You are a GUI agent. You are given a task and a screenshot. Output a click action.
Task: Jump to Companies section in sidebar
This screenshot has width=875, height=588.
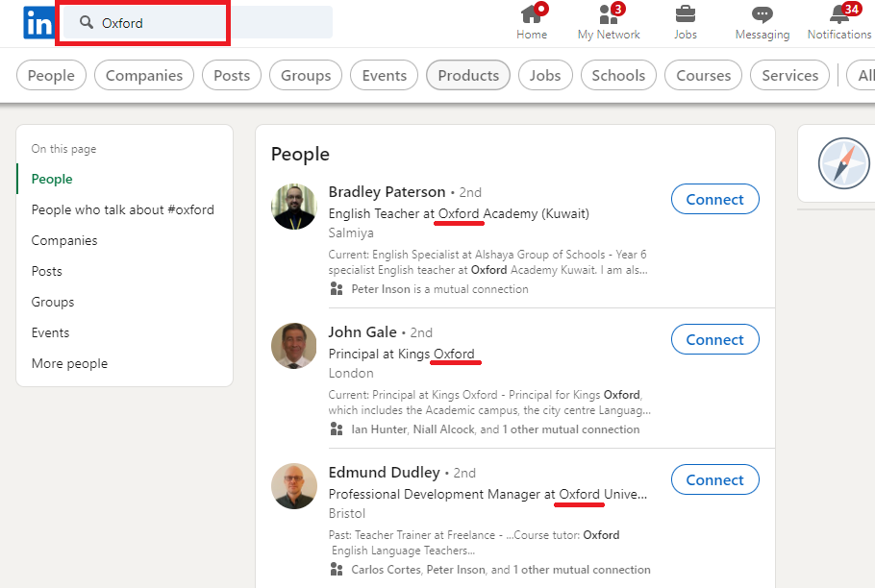point(64,240)
